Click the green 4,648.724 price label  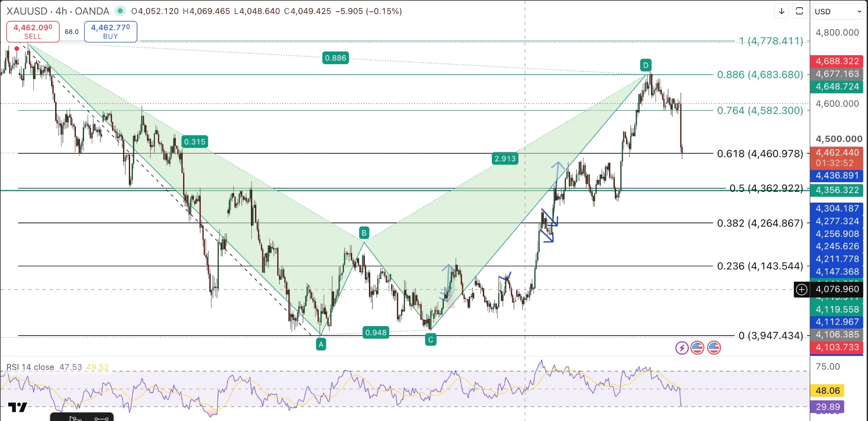(837, 87)
